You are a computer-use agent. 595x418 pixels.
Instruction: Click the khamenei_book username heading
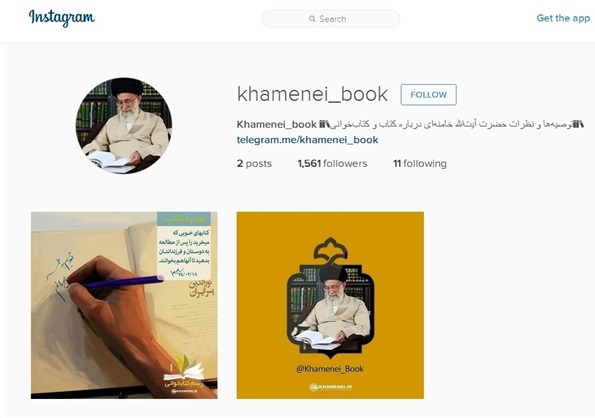pyautogui.click(x=312, y=94)
